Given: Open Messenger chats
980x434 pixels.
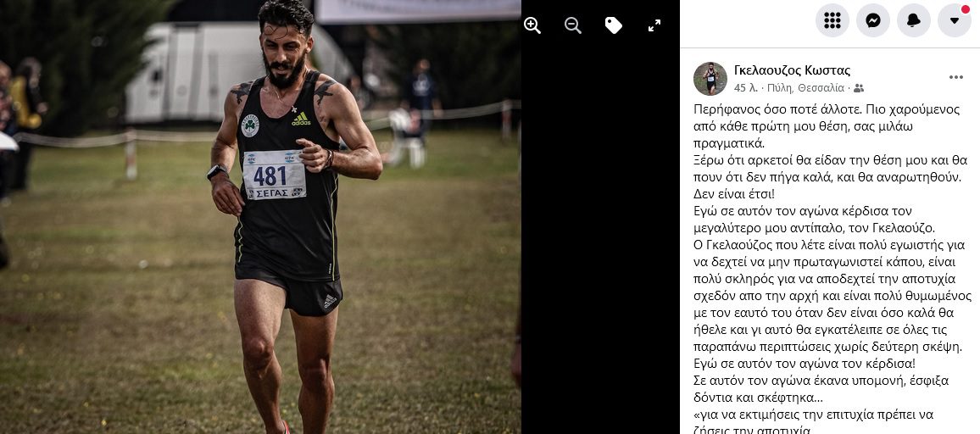Looking at the screenshot, I should tap(873, 20).
